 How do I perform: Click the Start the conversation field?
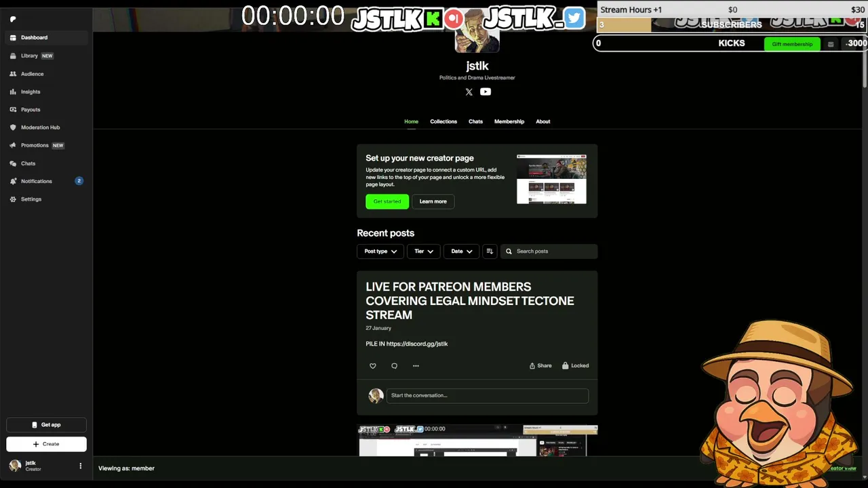click(487, 395)
